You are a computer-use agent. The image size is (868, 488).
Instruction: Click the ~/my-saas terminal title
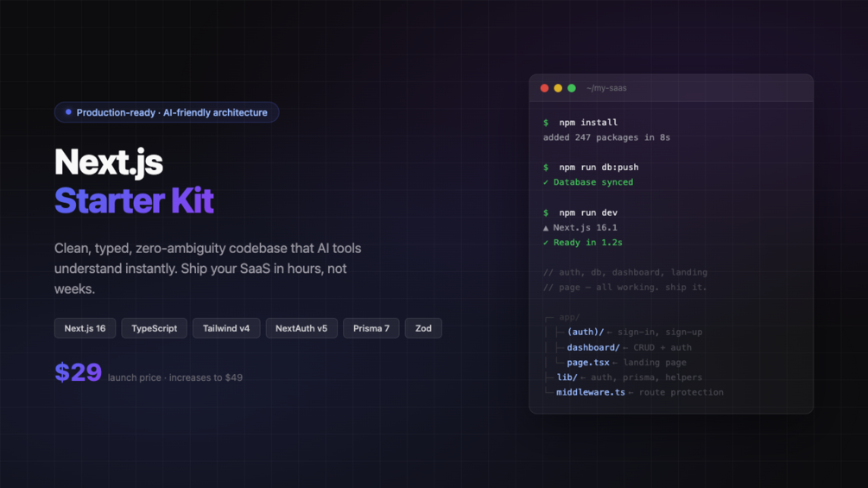[x=606, y=88]
